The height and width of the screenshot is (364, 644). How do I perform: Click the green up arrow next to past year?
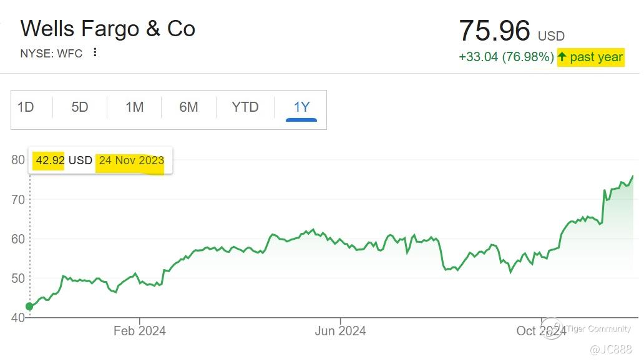(x=562, y=56)
